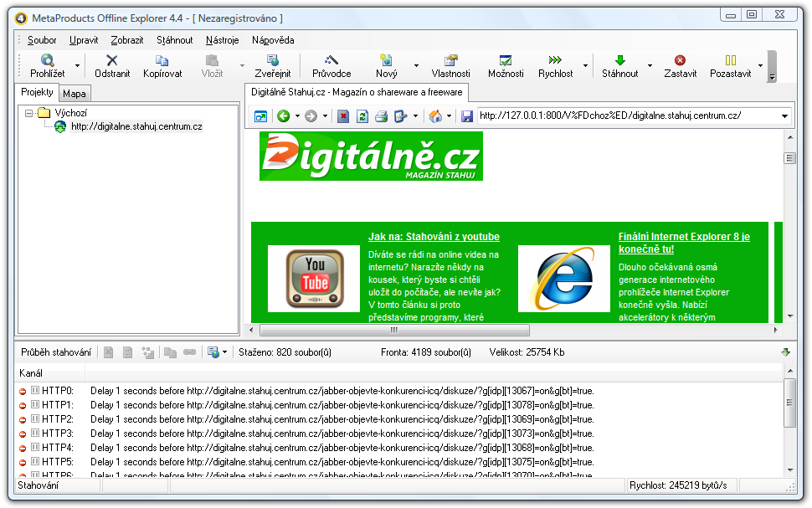The width and height of the screenshot is (812, 508).
Task: Click the browser Home icon
Action: [x=435, y=116]
